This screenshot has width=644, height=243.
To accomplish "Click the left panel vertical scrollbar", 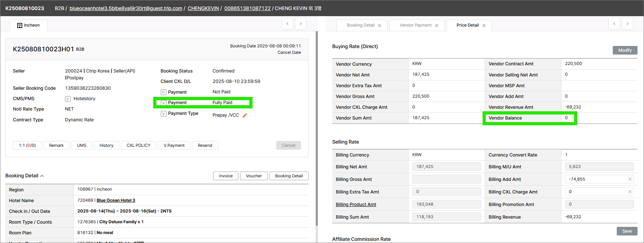I will [316, 126].
